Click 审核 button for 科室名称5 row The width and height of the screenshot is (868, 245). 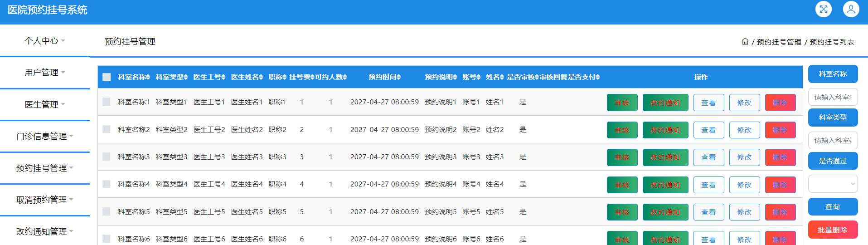(x=622, y=212)
